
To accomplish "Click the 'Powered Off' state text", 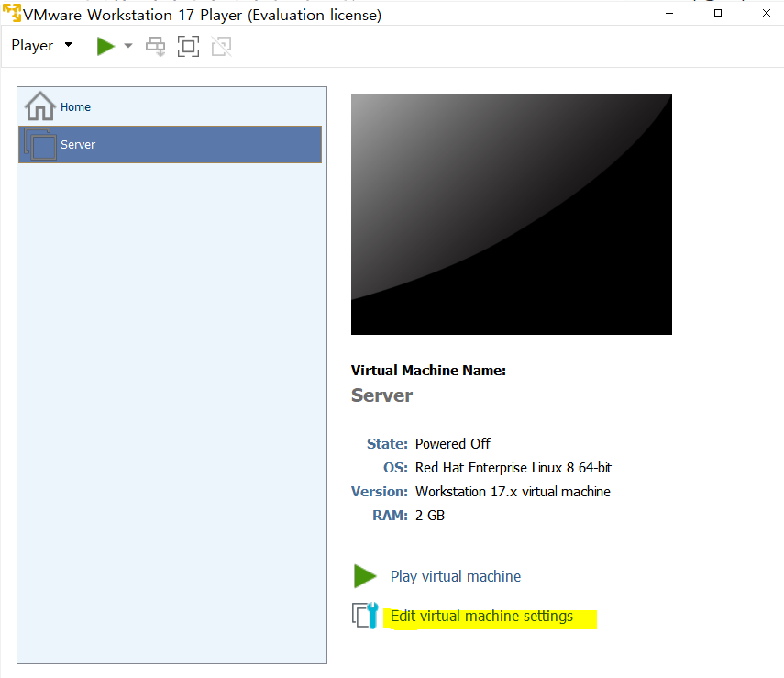I will 452,444.
